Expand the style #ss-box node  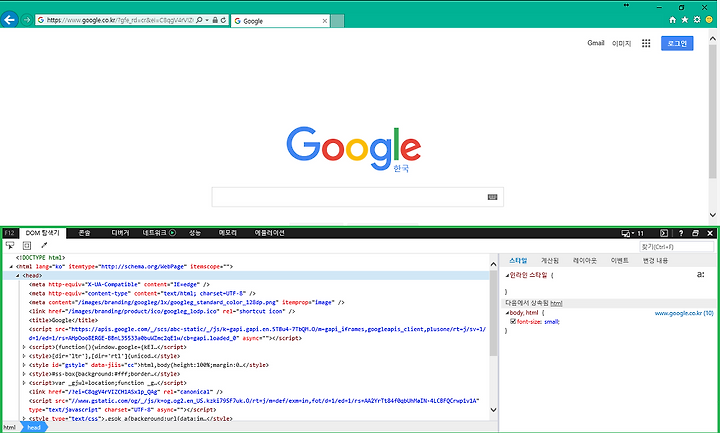(24, 374)
